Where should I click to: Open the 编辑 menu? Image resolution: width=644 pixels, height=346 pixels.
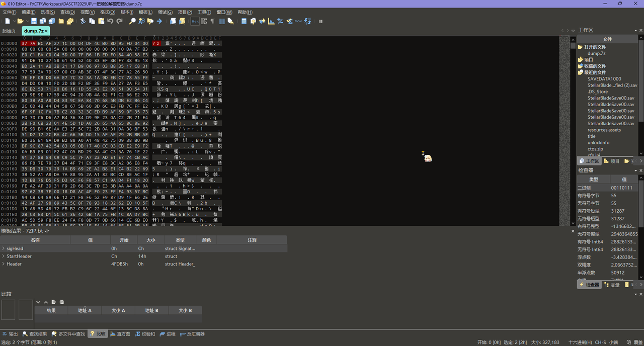coord(28,12)
